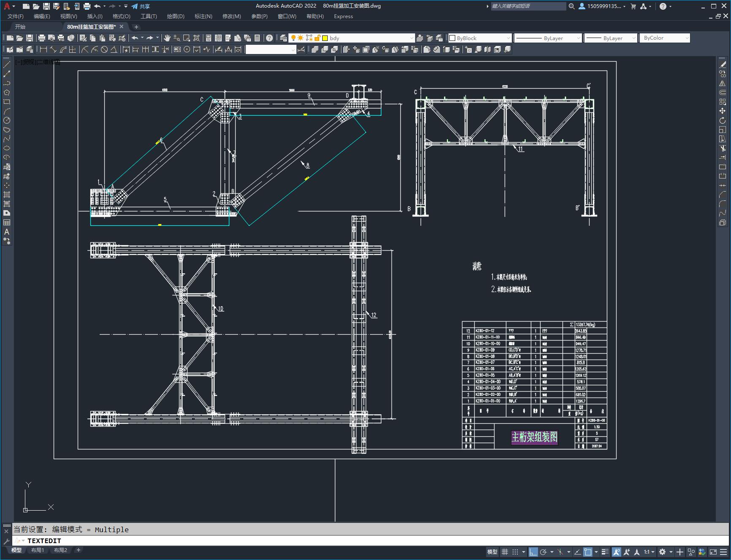Click the Autodesk App Store cart icon
This screenshot has width=731, height=560.
tap(633, 6)
